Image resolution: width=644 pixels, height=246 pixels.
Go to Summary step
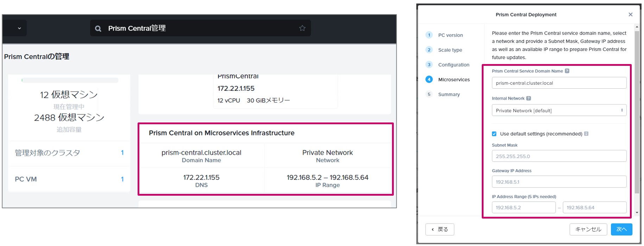(x=449, y=94)
